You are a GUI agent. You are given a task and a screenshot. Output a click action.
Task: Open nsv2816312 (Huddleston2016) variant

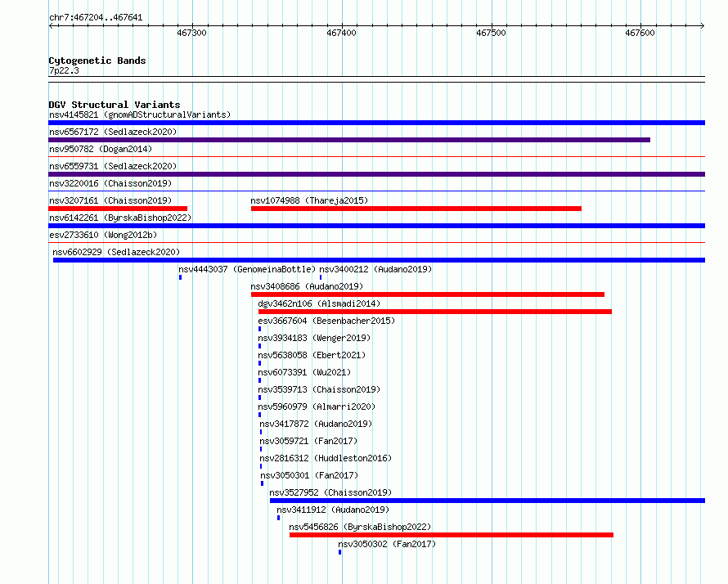326,458
